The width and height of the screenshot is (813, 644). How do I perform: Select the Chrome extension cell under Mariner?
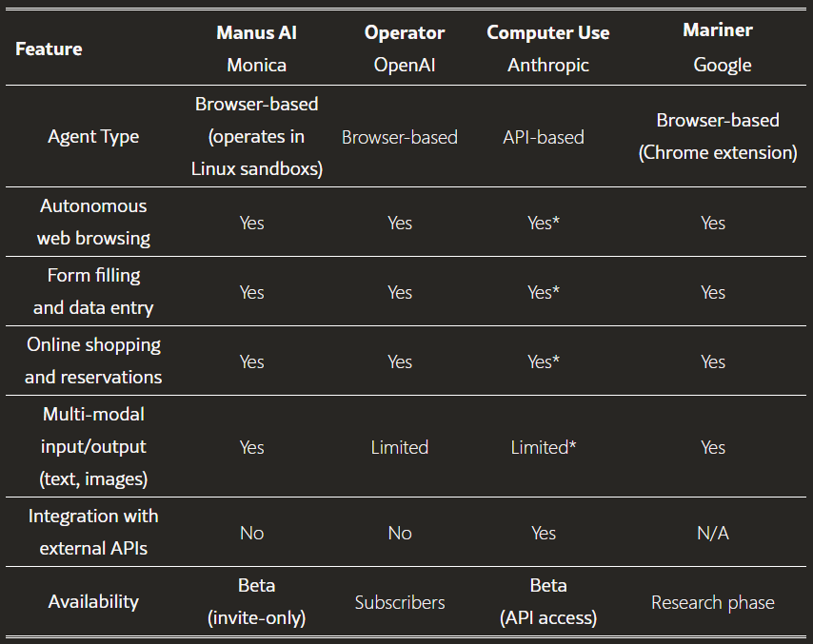click(718, 136)
